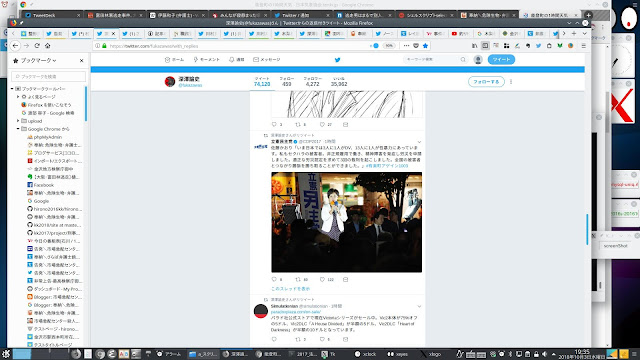Expand the upload bookmark folder

(x=18, y=121)
